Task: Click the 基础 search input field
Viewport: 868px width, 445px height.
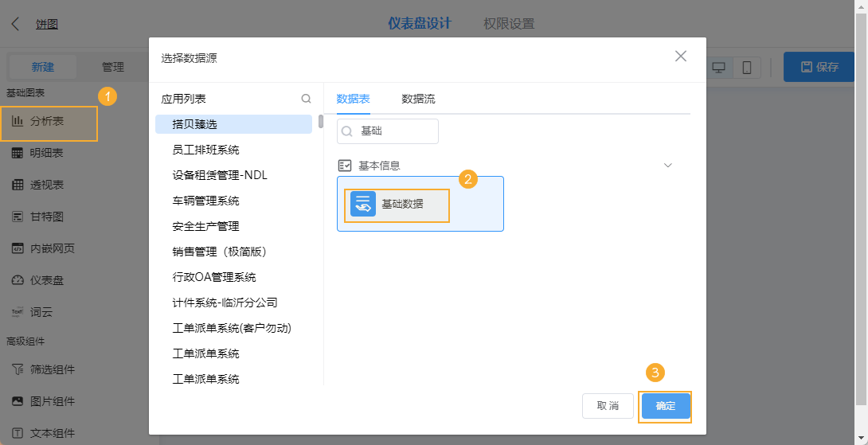Action: 388,131
